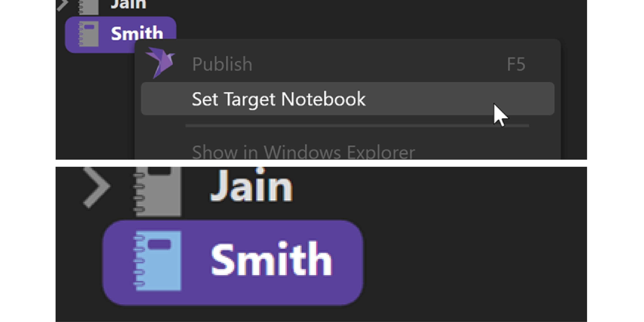The height and width of the screenshot is (322, 644).
Task: Select the Jain label in the lower tree
Action: click(251, 186)
